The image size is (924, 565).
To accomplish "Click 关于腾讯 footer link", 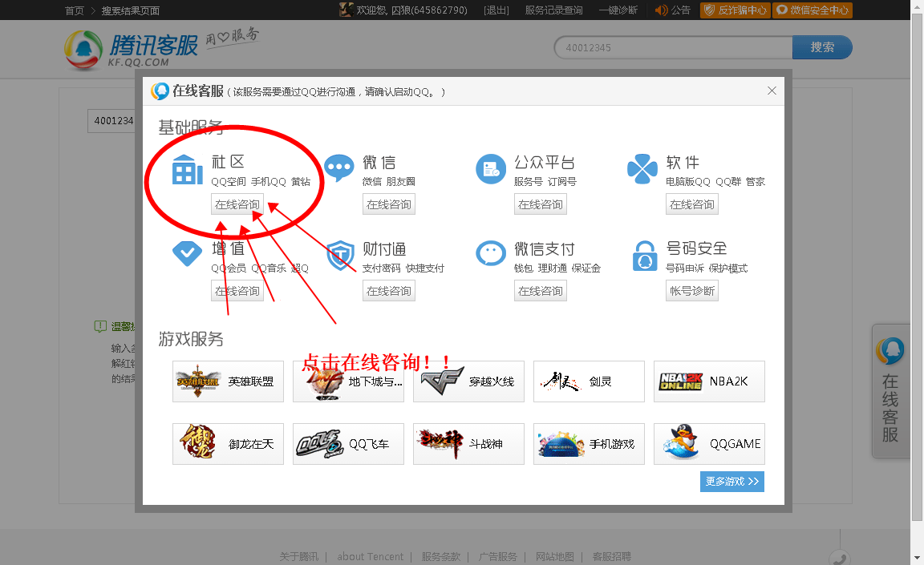I will (298, 556).
